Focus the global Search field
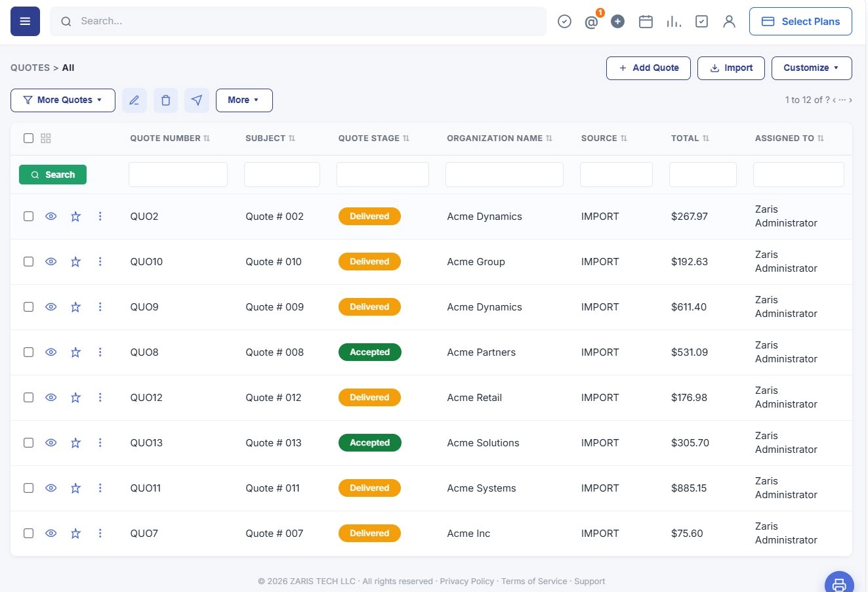This screenshot has width=868, height=592. [298, 22]
